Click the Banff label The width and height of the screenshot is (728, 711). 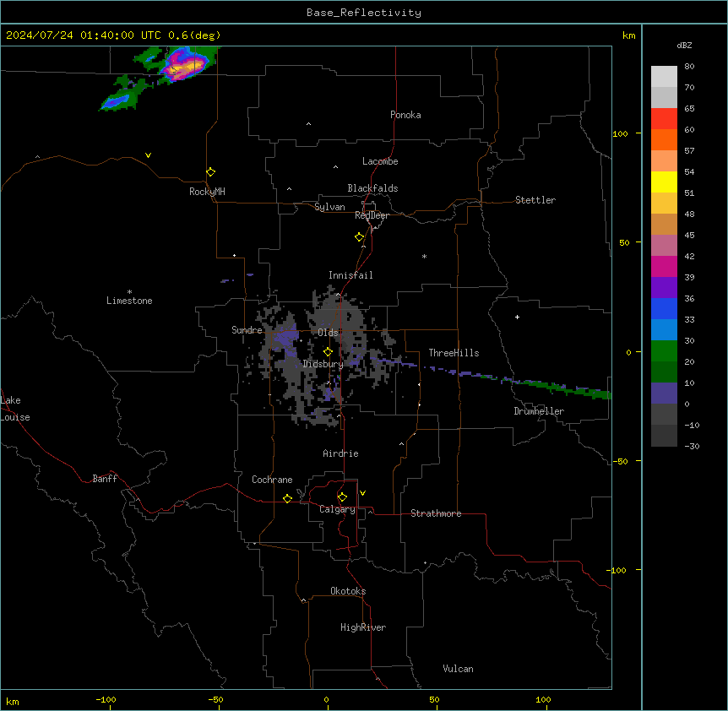(105, 479)
